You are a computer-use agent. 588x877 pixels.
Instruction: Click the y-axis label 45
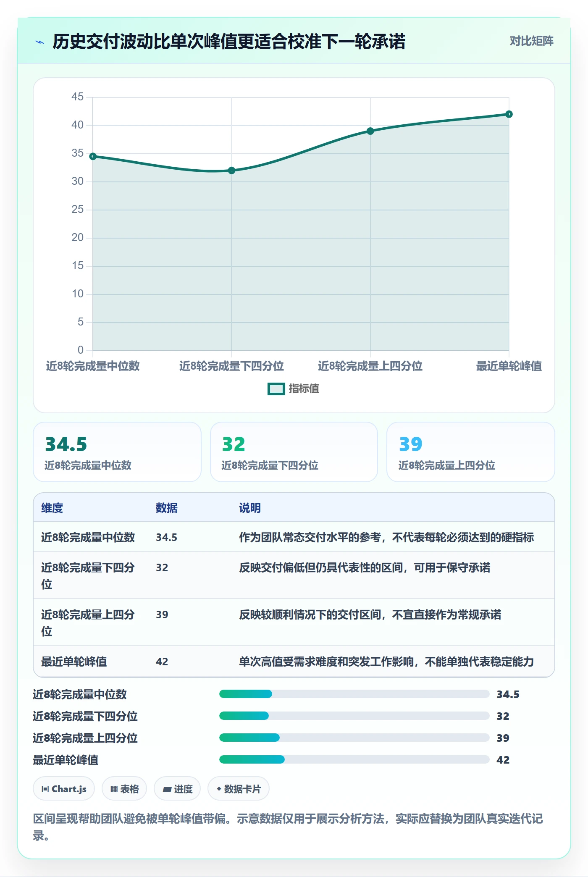[x=78, y=97]
